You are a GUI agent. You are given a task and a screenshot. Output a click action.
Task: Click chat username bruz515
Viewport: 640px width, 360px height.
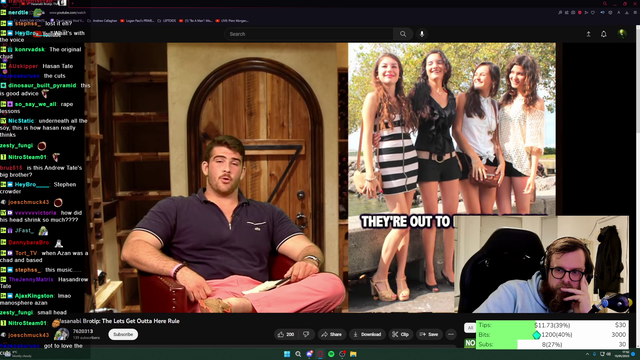click(x=11, y=168)
